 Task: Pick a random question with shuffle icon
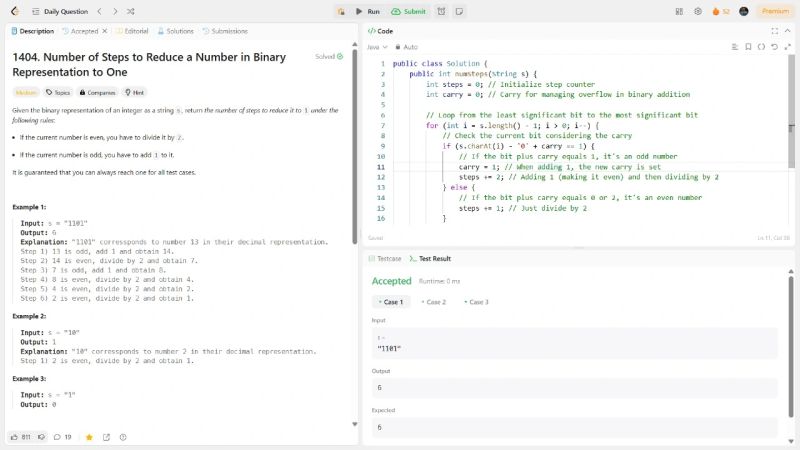tap(130, 11)
